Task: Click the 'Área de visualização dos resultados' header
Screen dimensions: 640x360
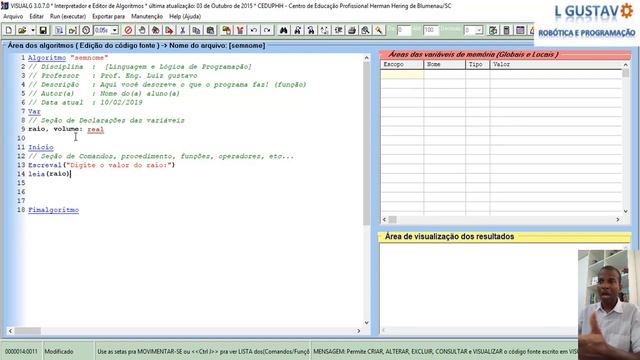Action: click(x=449, y=237)
